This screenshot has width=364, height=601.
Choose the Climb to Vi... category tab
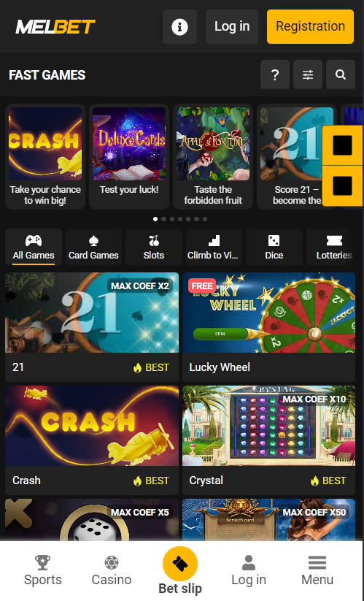214,247
